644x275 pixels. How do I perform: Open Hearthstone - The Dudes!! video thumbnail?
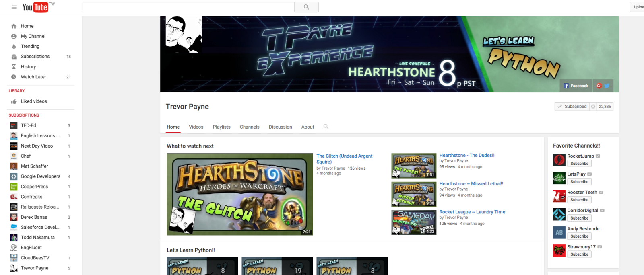pyautogui.click(x=414, y=166)
